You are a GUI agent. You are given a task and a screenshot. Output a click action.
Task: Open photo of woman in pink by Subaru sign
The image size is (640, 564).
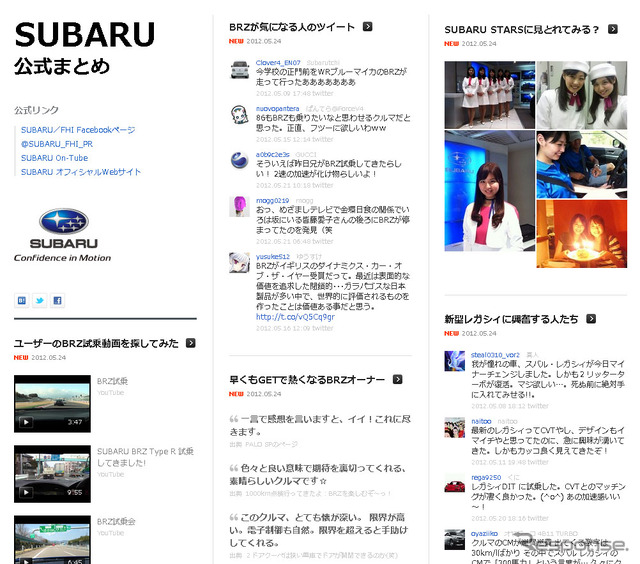coord(489,191)
